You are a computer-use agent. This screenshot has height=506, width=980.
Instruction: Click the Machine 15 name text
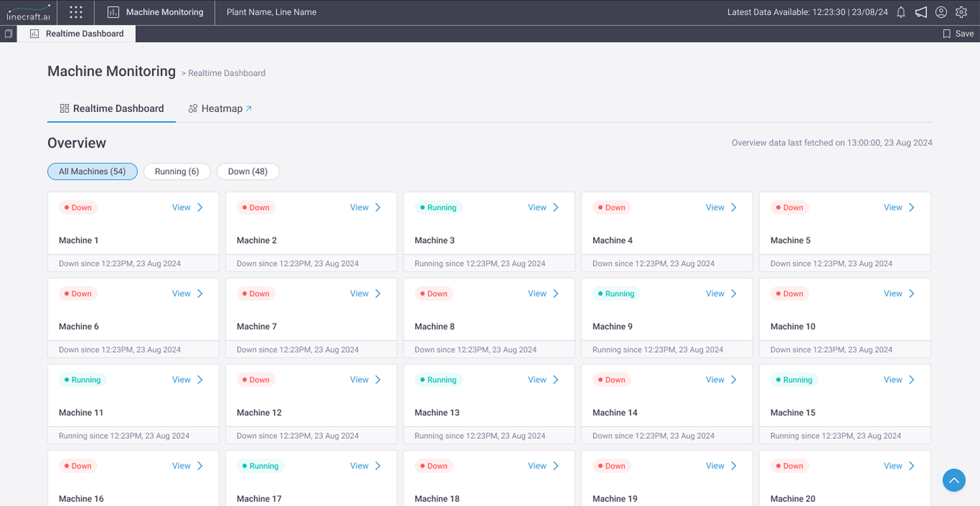tap(792, 412)
